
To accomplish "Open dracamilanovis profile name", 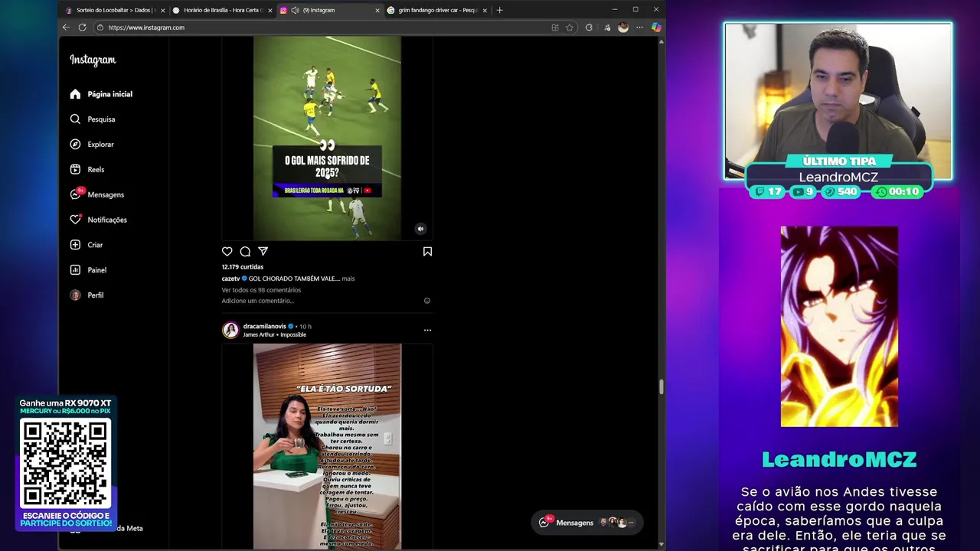I will [264, 327].
